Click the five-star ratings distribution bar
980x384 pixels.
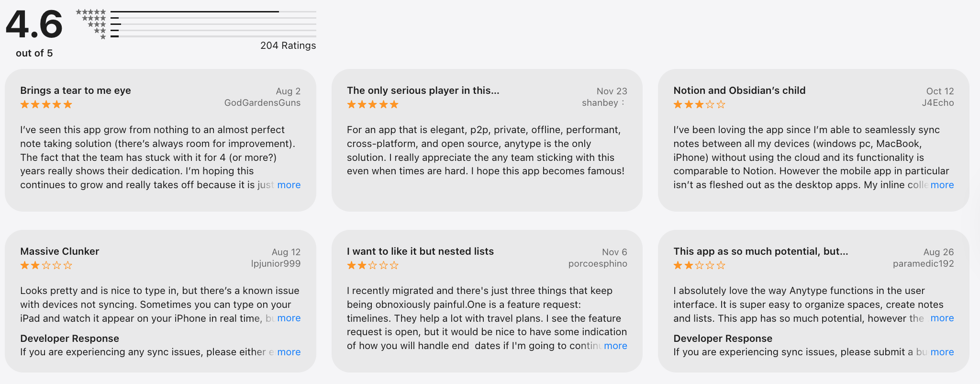tap(213, 11)
